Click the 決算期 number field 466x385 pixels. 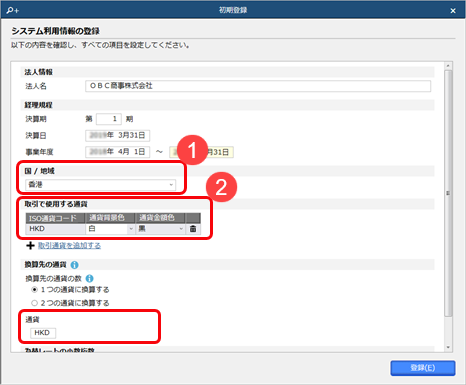point(109,119)
